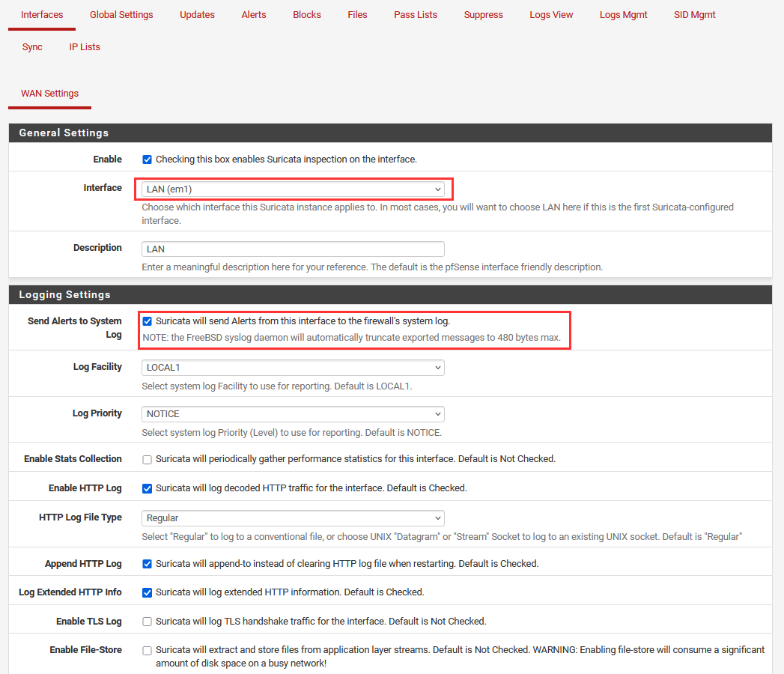Open the Interface dropdown showing LAN (em1)

(x=293, y=189)
